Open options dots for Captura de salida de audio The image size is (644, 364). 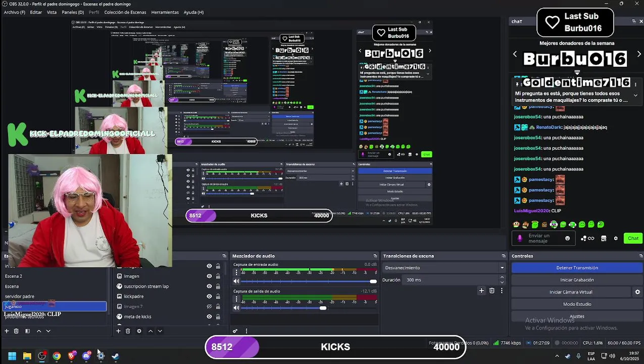tap(236, 299)
